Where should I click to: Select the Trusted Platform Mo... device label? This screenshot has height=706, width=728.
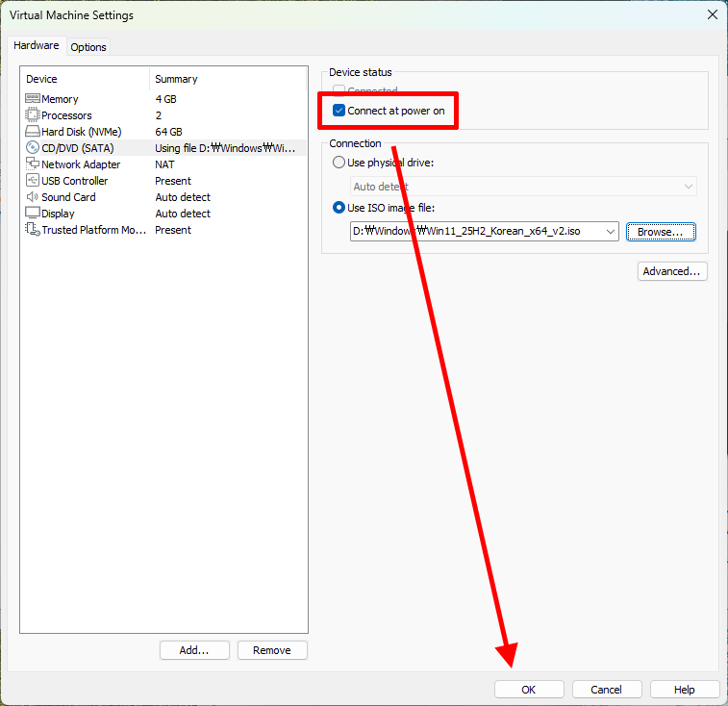click(94, 230)
